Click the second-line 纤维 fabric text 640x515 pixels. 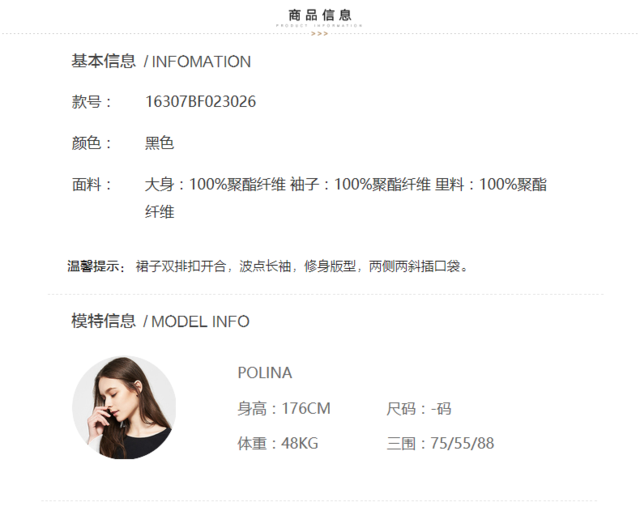160,212
